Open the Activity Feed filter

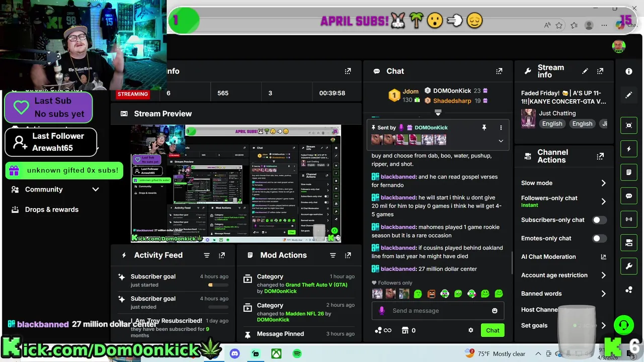[206, 255]
